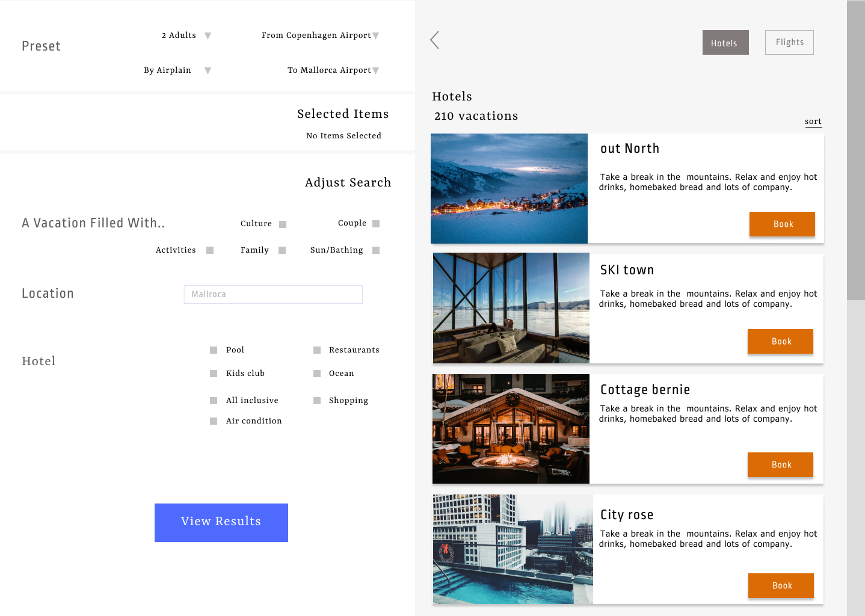Image resolution: width=865 pixels, height=616 pixels.
Task: Click the back arrow chevron icon
Action: 435,40
